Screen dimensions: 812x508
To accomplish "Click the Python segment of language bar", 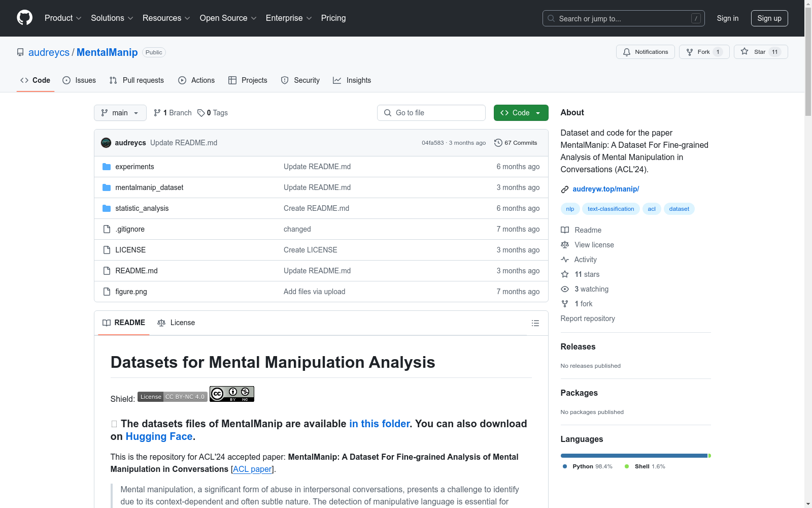I will pyautogui.click(x=634, y=456).
